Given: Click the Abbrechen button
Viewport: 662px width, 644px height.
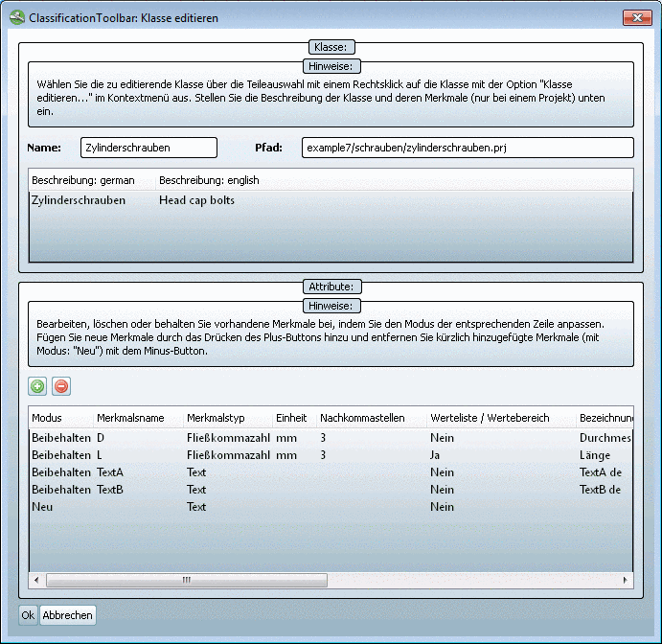Looking at the screenshot, I should point(68,615).
